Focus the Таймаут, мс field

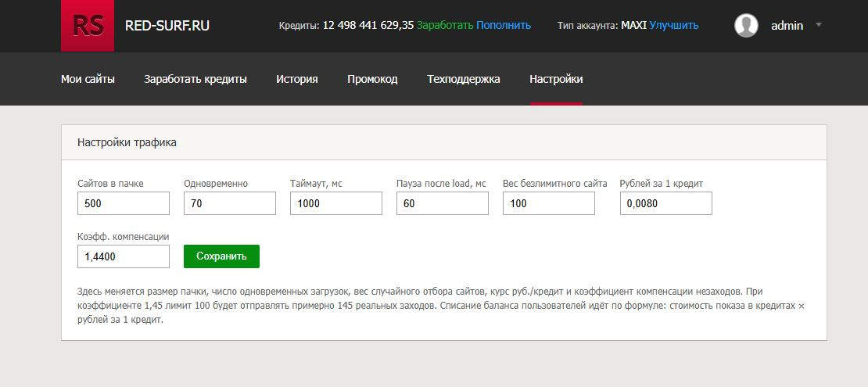point(336,203)
